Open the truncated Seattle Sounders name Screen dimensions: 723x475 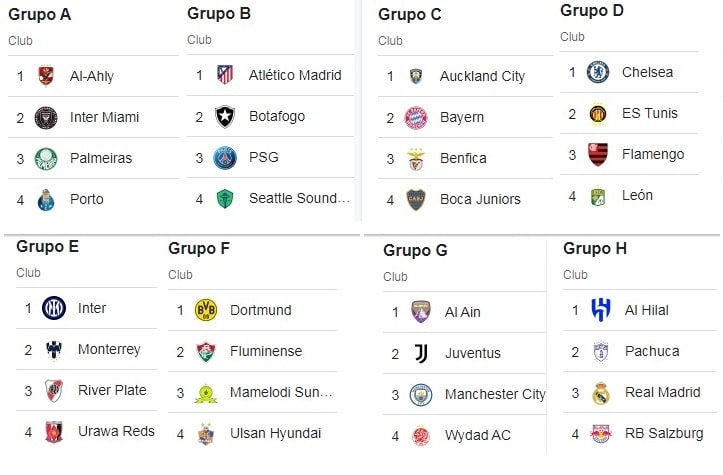(299, 198)
